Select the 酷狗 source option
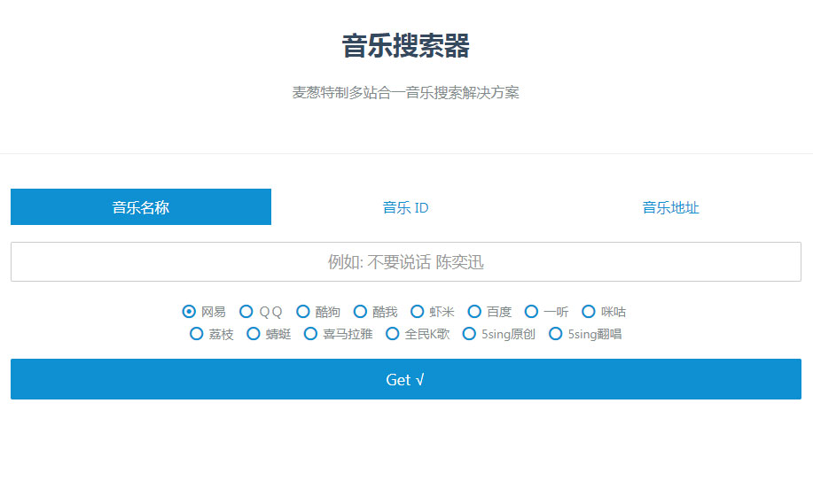813x504 pixels. coord(303,312)
